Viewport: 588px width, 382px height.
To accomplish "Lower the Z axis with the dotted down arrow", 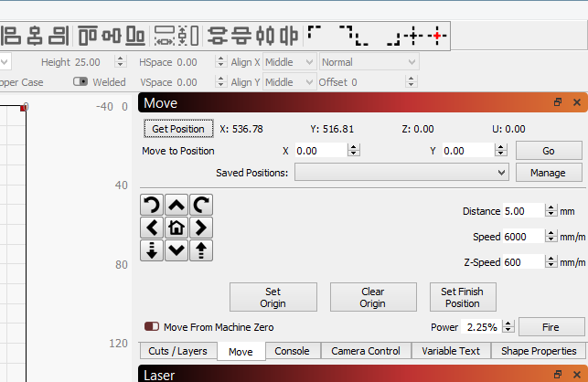I will pos(153,249).
